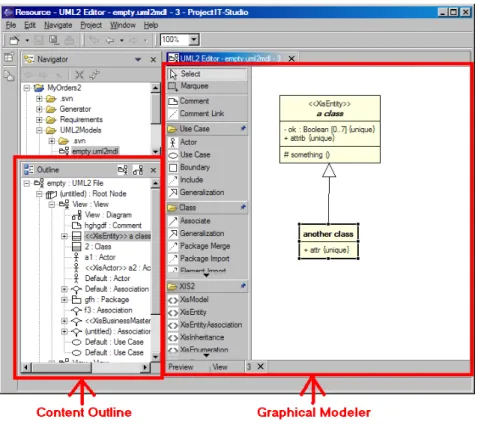Image resolution: width=478 pixels, height=425 pixels.
Task: Select the Associate tool
Action: (207, 221)
